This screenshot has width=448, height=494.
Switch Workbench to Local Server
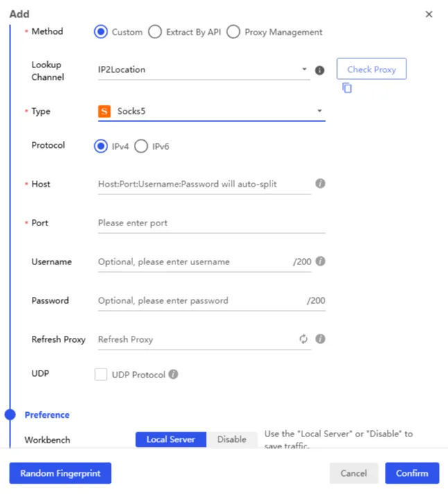point(171,439)
